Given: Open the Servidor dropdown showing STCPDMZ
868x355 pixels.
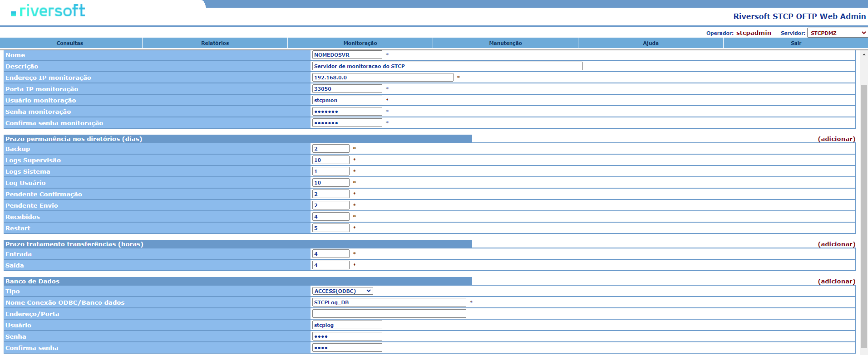Looking at the screenshot, I should coord(837,33).
